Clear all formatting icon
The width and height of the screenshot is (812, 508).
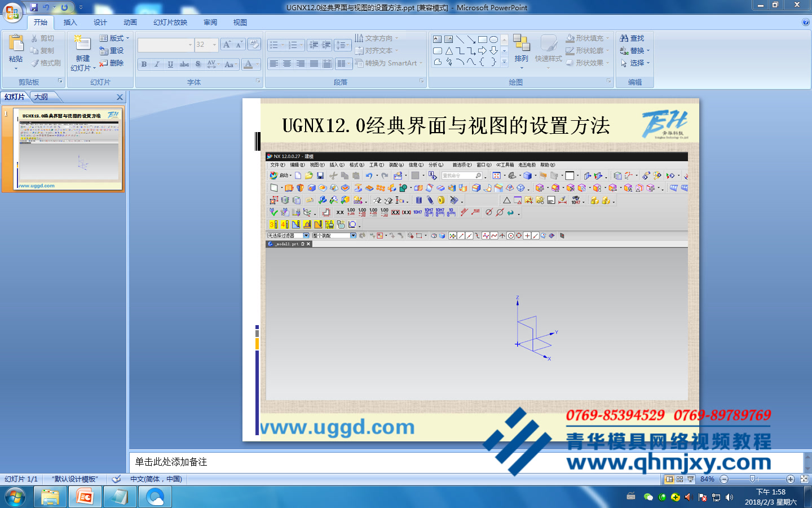click(254, 45)
